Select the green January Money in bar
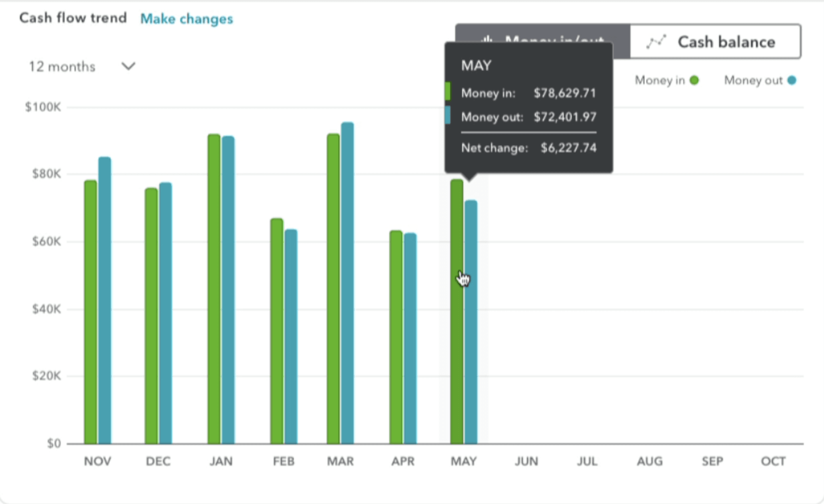824x504 pixels. tap(214, 289)
